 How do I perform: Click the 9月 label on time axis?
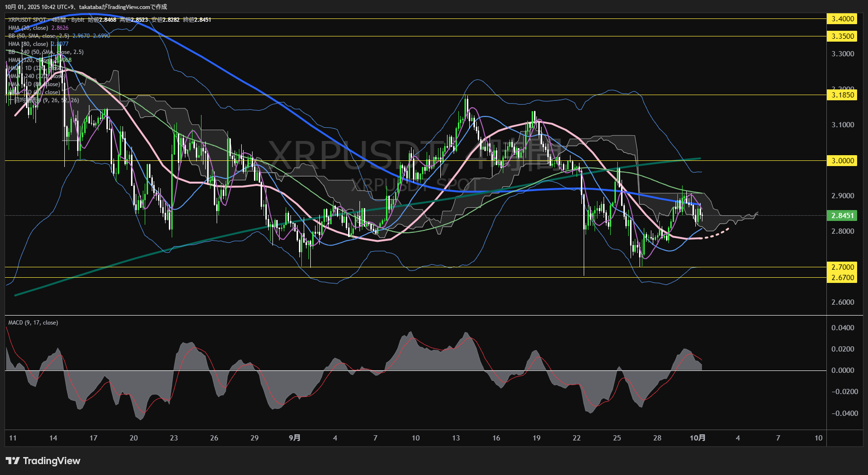(294, 438)
